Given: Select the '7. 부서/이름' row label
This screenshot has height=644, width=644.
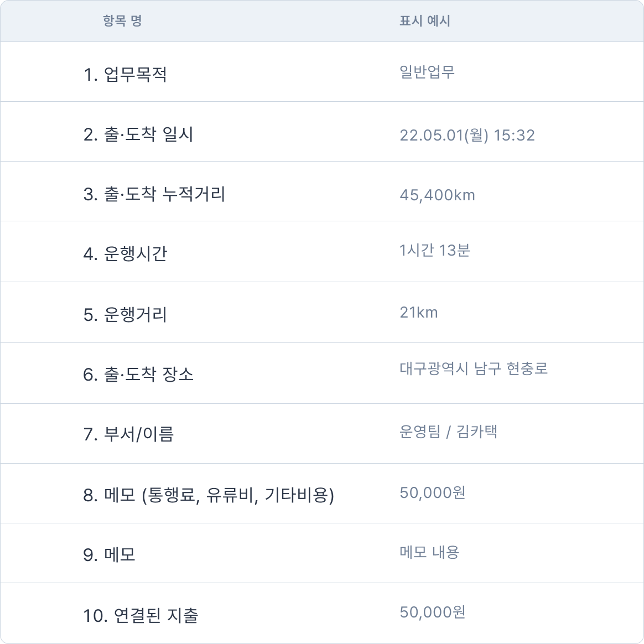Looking at the screenshot, I should tap(128, 434).
